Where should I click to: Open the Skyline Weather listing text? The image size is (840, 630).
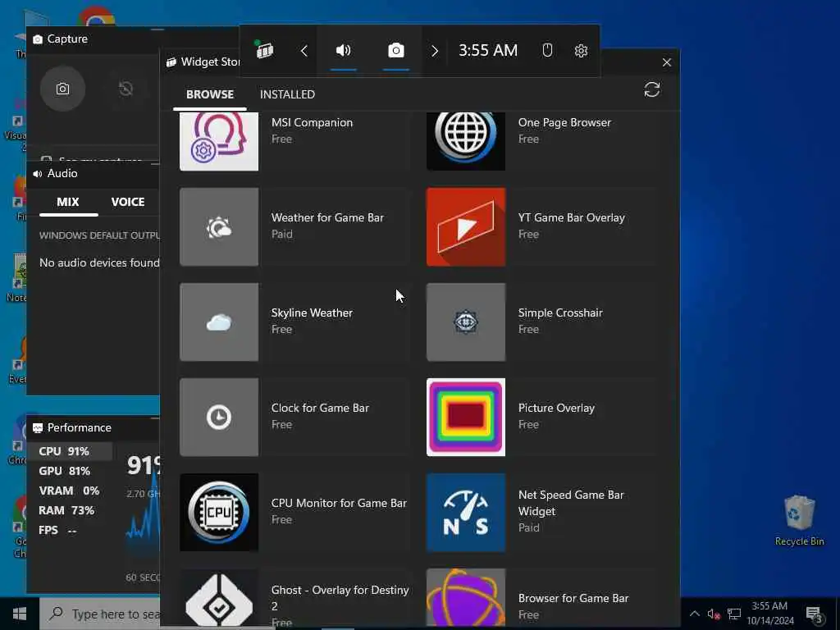(x=312, y=313)
